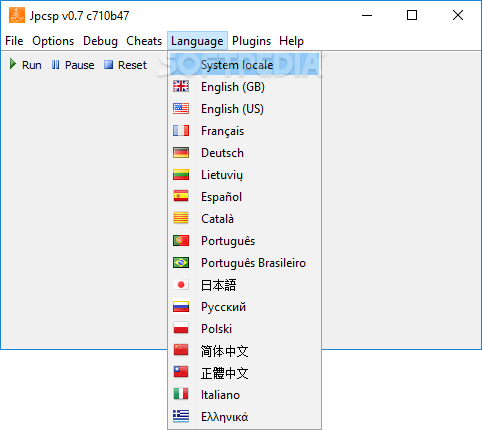
Task: Click the Catalan flag icon beside Català
Action: tap(181, 219)
